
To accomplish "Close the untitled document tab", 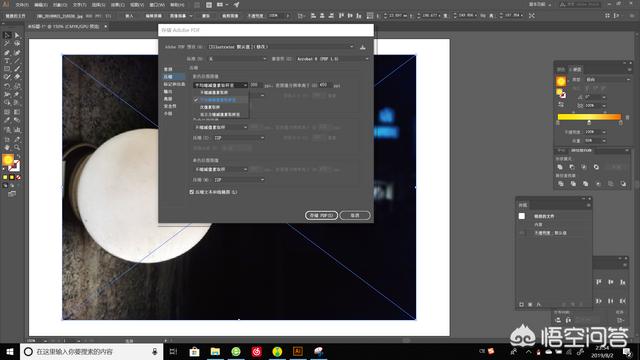I will click(105, 27).
